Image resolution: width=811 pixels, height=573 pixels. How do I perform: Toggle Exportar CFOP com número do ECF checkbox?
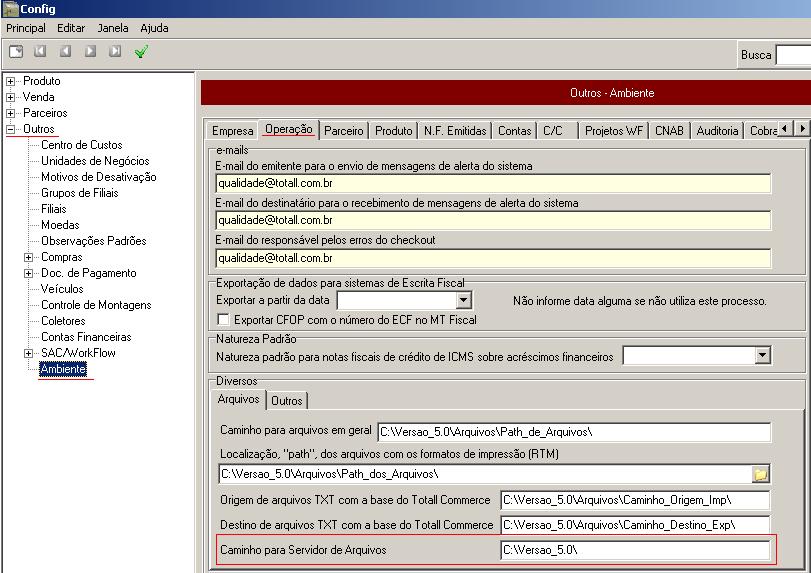click(x=223, y=320)
